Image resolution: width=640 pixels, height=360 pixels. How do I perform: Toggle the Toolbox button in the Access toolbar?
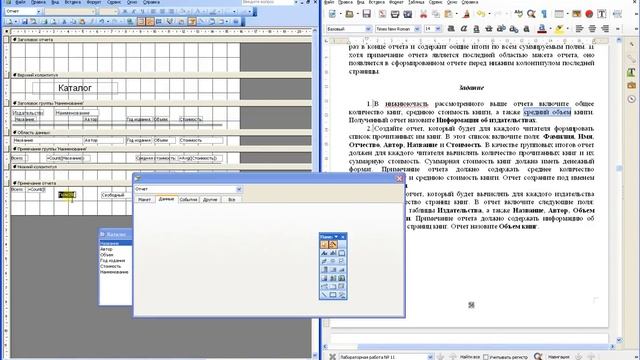point(149,22)
